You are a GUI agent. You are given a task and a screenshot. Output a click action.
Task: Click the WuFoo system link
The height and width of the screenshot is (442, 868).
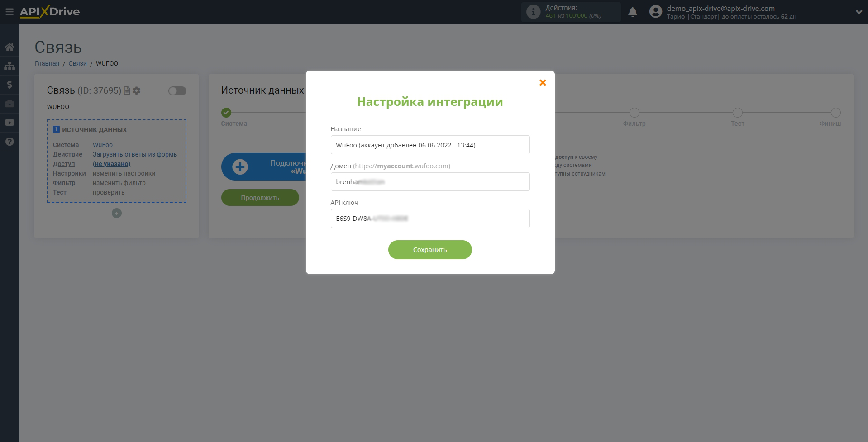coord(103,145)
